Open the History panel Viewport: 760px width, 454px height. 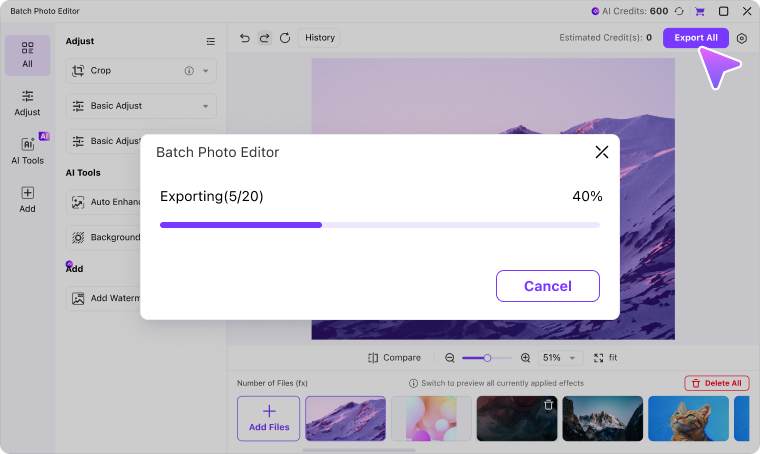319,38
